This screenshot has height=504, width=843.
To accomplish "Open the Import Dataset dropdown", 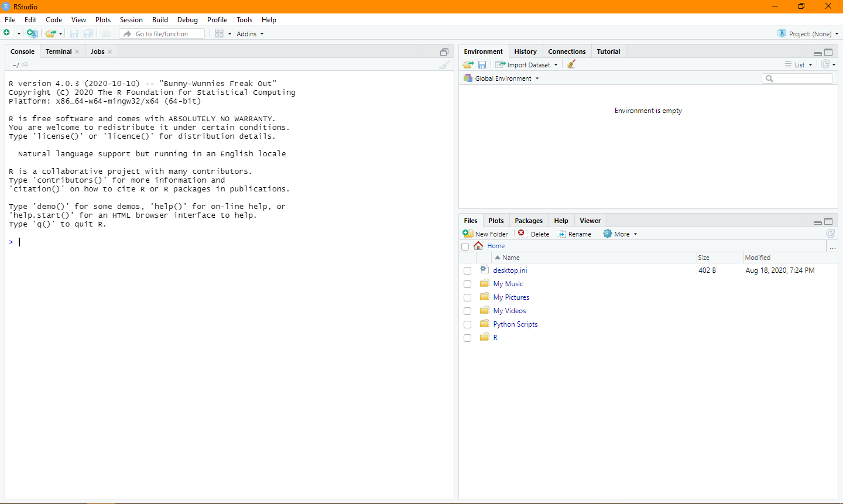I will [x=527, y=64].
